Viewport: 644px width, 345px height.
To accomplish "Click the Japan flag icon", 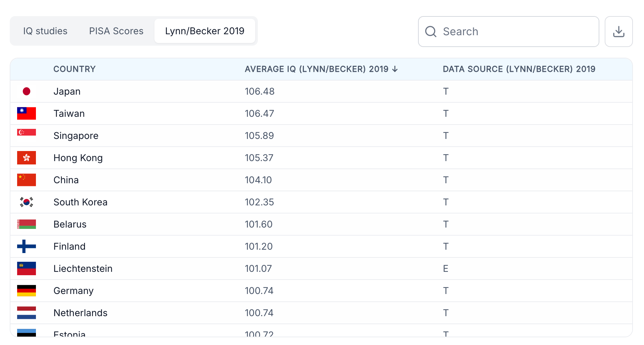I will pos(27,91).
